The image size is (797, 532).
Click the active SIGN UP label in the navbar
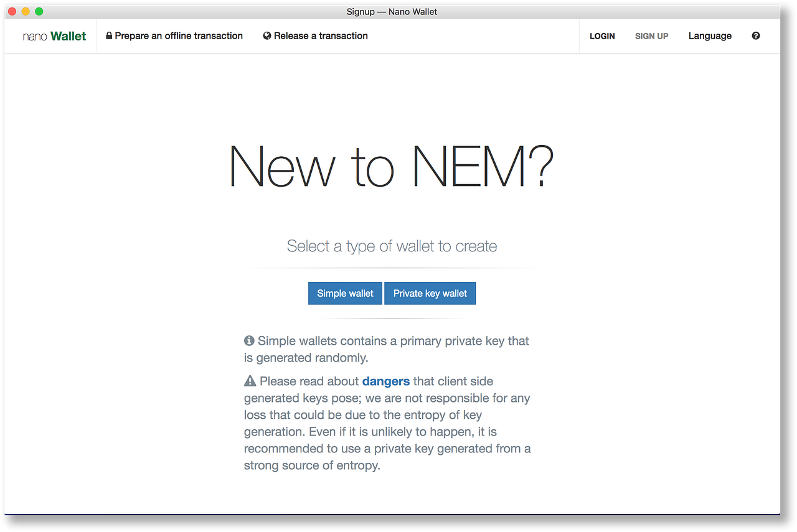[x=651, y=35]
